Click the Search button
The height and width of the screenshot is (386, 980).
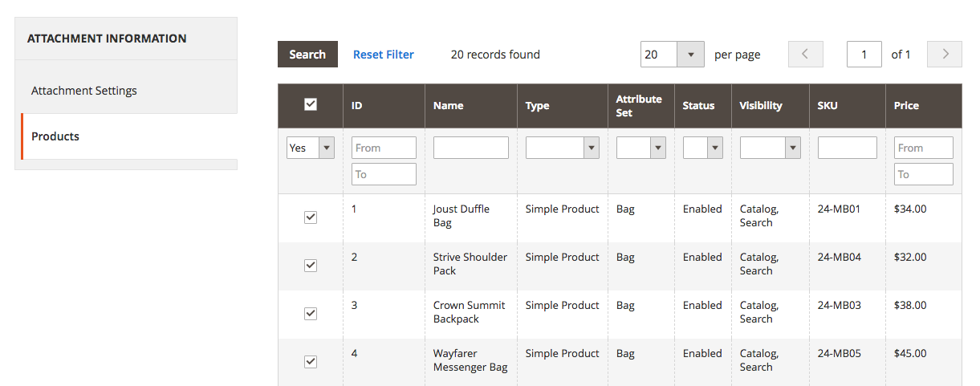coord(307,55)
